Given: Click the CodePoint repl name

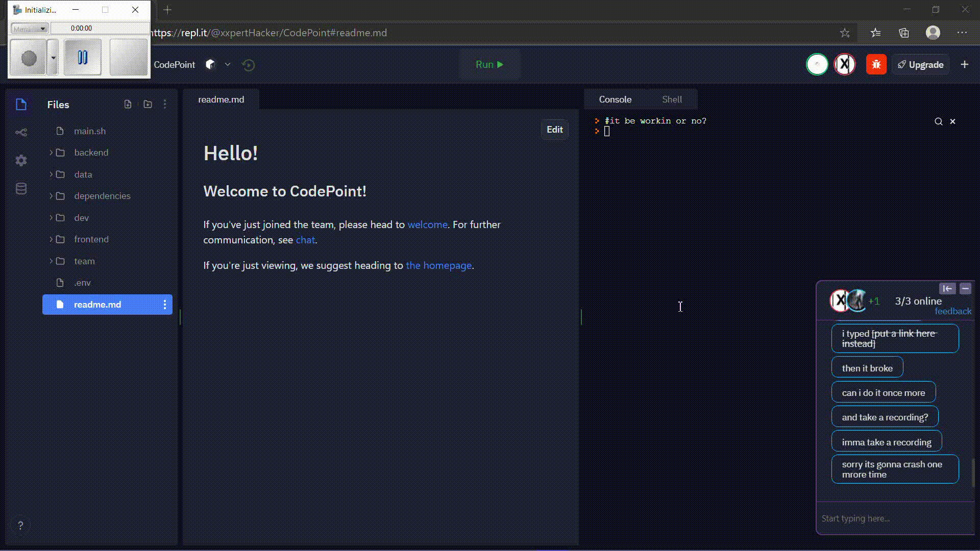Looking at the screenshot, I should click(x=174, y=65).
